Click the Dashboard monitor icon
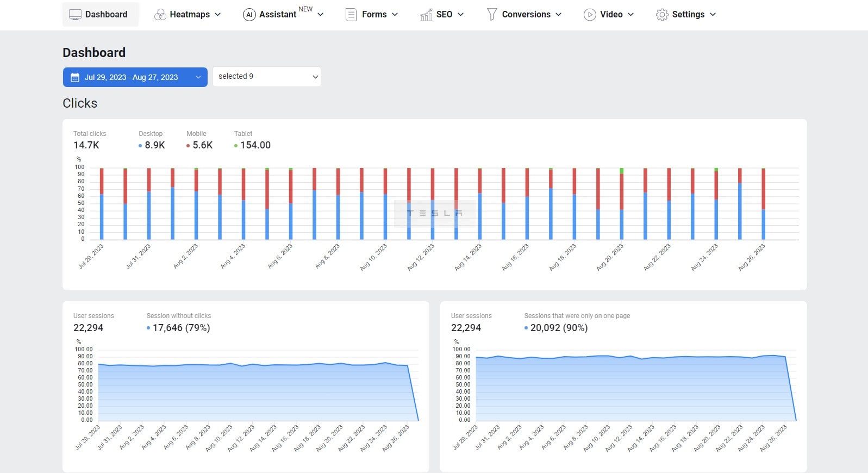The height and width of the screenshot is (473, 868). click(x=75, y=15)
